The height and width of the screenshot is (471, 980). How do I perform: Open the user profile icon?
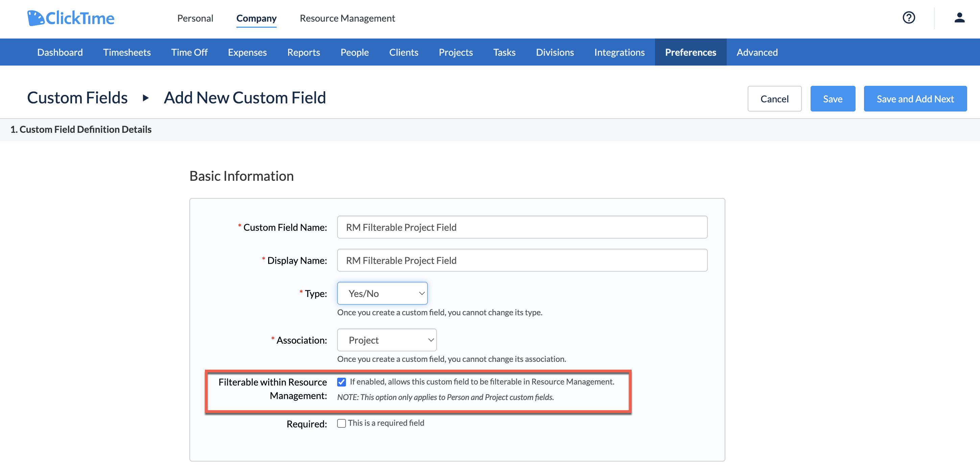click(x=959, y=18)
